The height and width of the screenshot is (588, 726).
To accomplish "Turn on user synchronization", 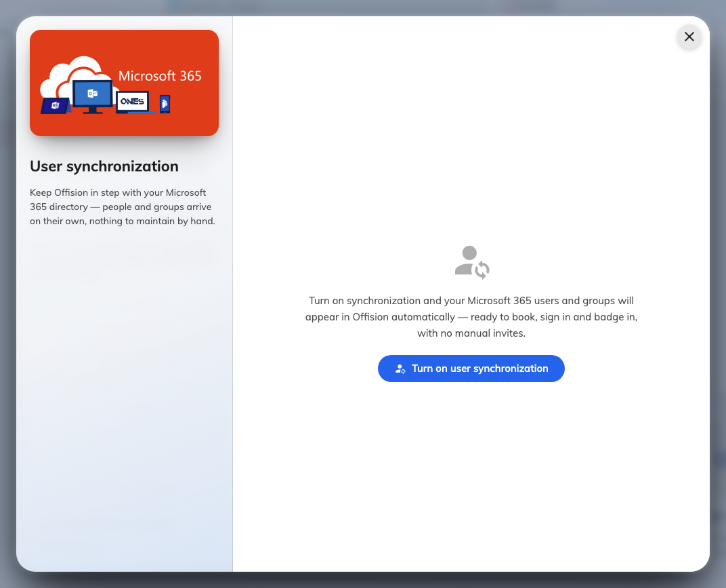I will point(471,369).
